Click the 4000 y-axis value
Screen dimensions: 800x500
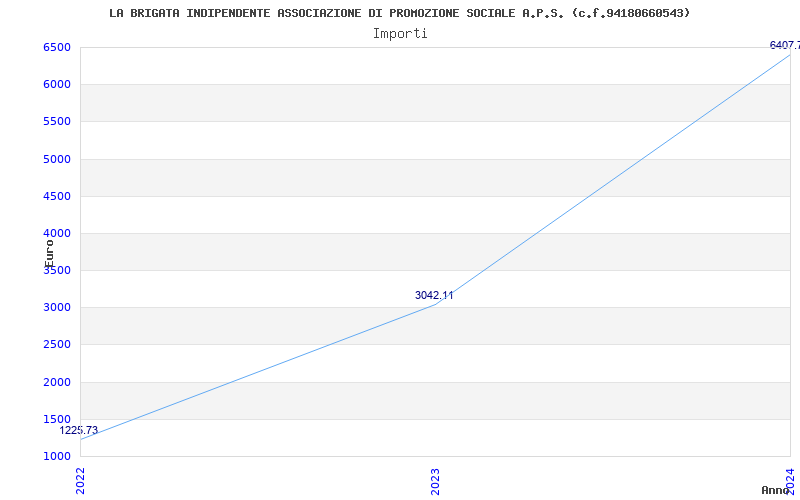coord(57,234)
